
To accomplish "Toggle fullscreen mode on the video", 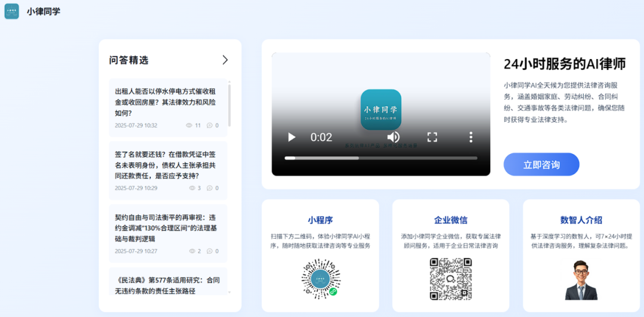I will click(x=432, y=137).
